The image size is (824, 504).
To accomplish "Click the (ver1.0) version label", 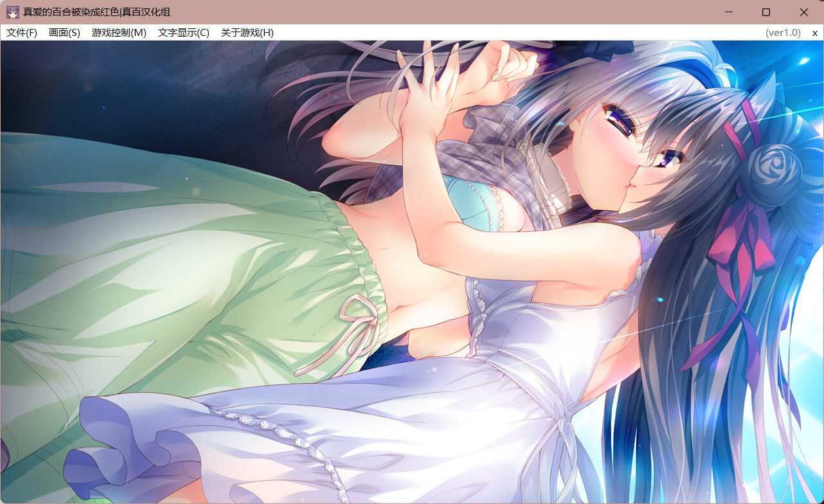I will coord(782,33).
